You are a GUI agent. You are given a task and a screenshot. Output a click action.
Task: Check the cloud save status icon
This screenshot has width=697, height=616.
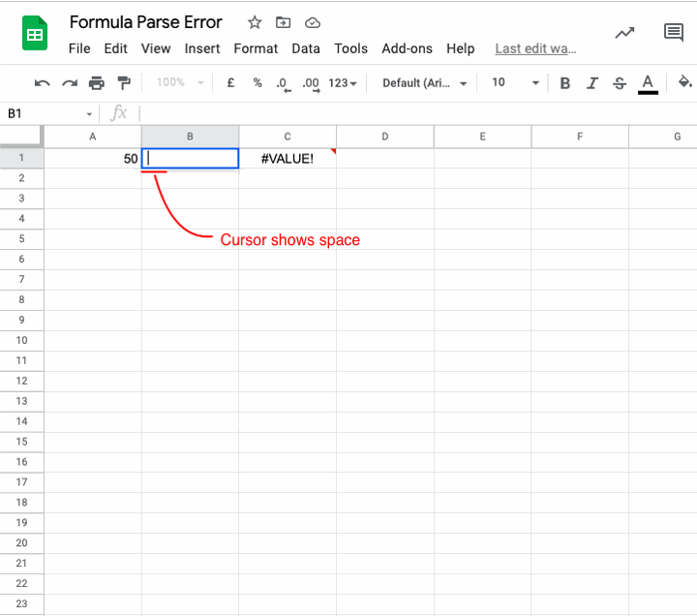coord(313,22)
